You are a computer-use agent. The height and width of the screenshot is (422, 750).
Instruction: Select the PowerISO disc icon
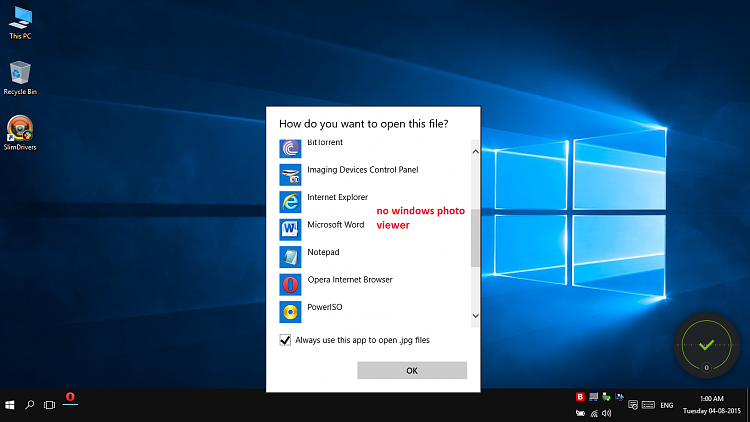290,312
